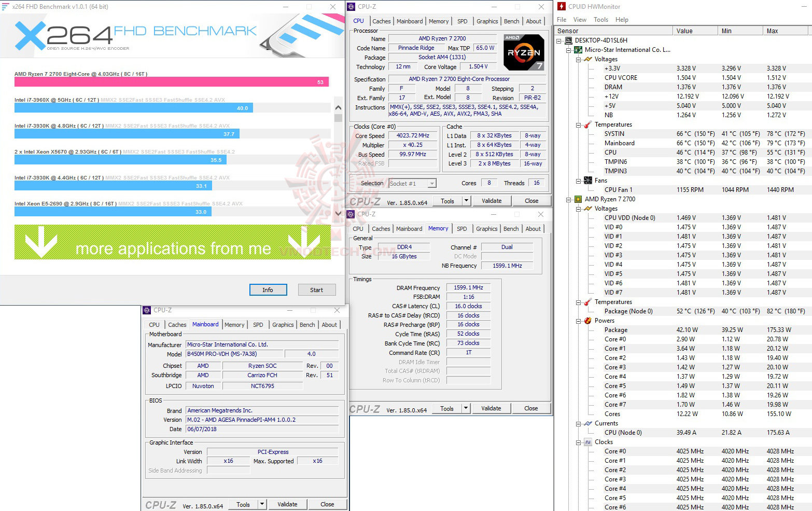This screenshot has height=511, width=812.
Task: Switch to the SPD tab in CPU-Z
Action: (x=462, y=21)
